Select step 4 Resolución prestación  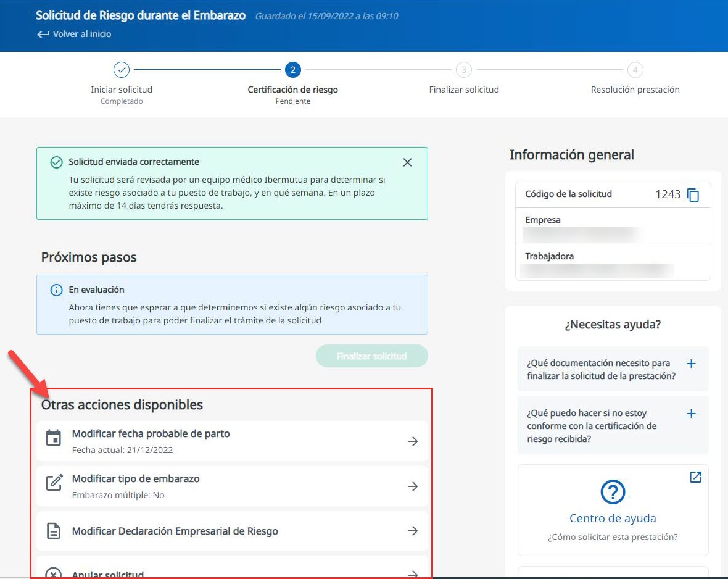[635, 70]
